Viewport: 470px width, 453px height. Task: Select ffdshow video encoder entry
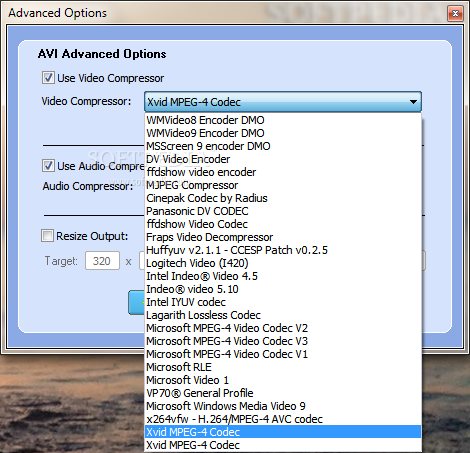[283, 172]
